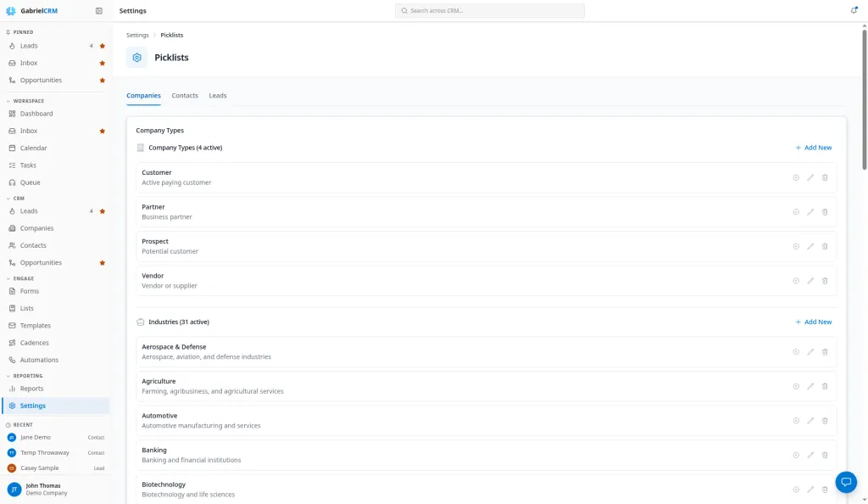
Task: Open Companies under CRM
Action: 55,228
